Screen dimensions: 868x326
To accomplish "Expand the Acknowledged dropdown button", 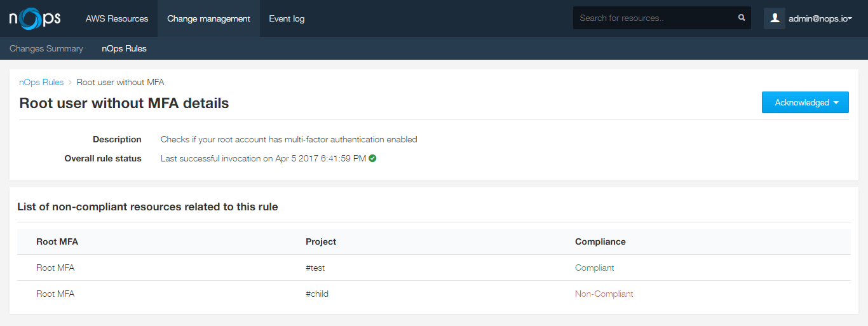I will (805, 102).
